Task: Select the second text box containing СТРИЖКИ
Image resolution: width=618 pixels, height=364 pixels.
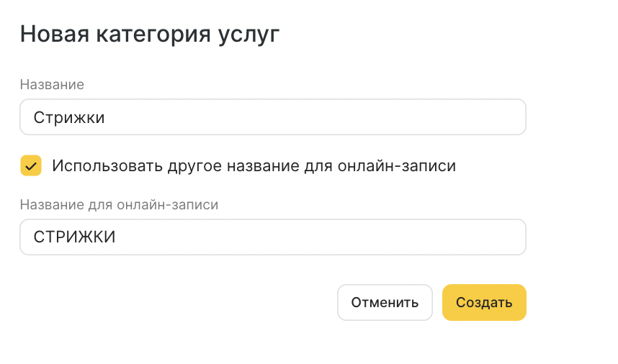Action: click(x=272, y=237)
